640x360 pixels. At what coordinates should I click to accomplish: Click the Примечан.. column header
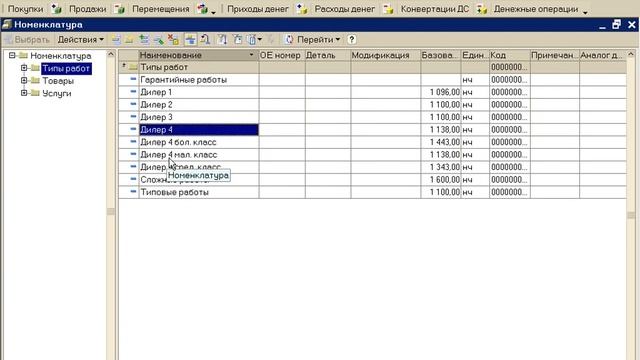(554, 55)
